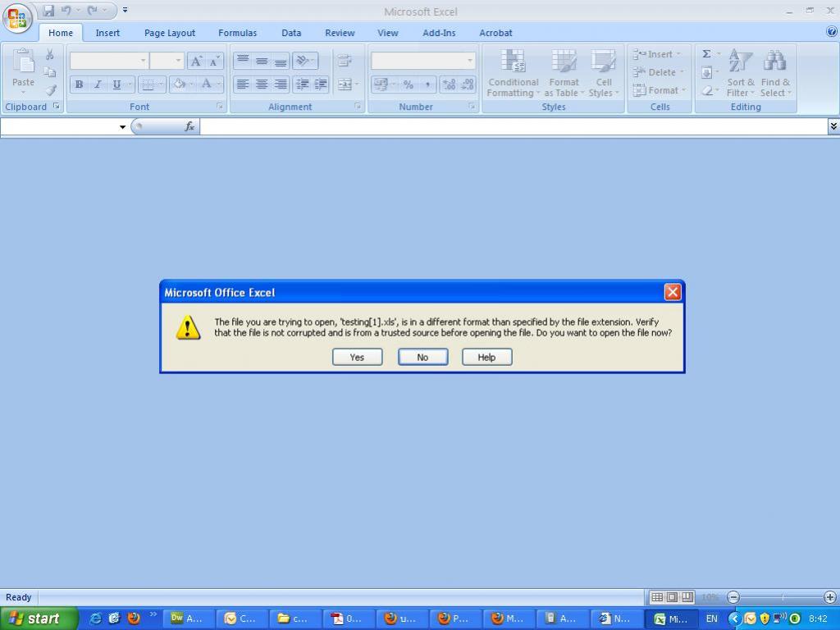The height and width of the screenshot is (630, 840).
Task: Open Format as Table dropdown
Action: pyautogui.click(x=564, y=73)
